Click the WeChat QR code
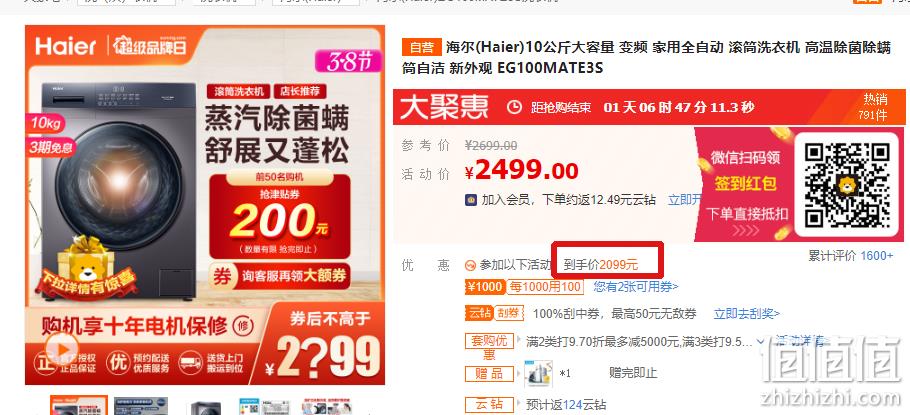 click(847, 185)
